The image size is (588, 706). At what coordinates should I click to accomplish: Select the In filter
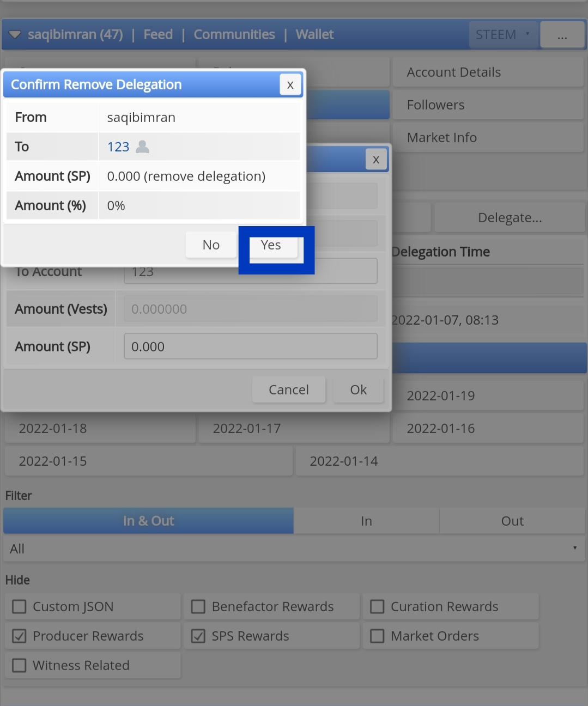point(366,521)
